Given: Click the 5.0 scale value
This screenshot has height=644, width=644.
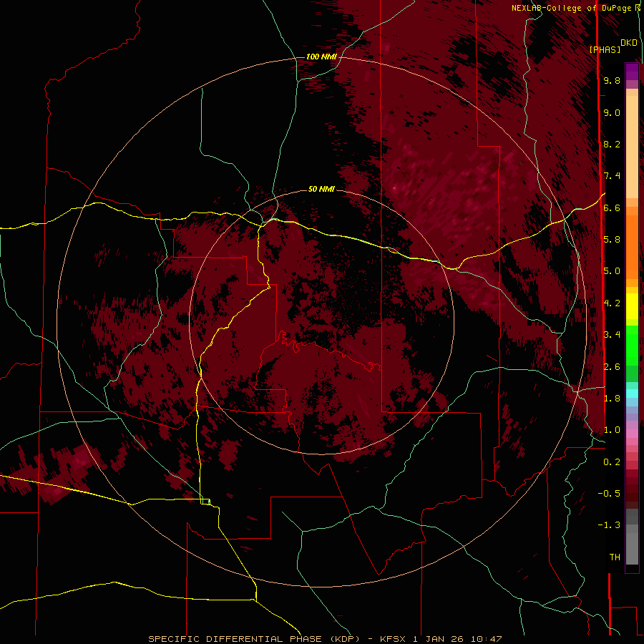Looking at the screenshot, I should click(x=612, y=271).
